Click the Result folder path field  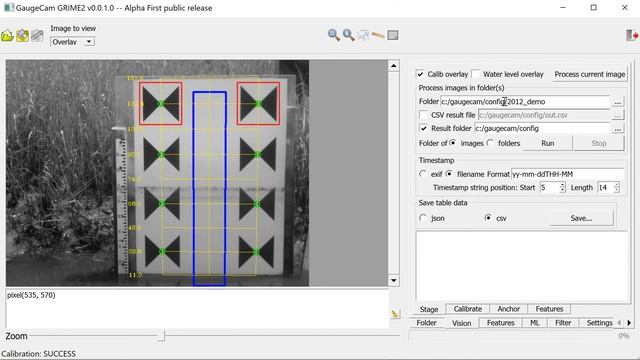[x=542, y=129]
